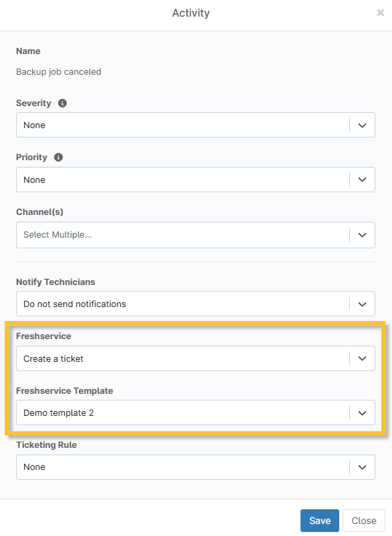Click the chevron on the Severity dropdown
The width and height of the screenshot is (392, 536).
pyautogui.click(x=363, y=124)
